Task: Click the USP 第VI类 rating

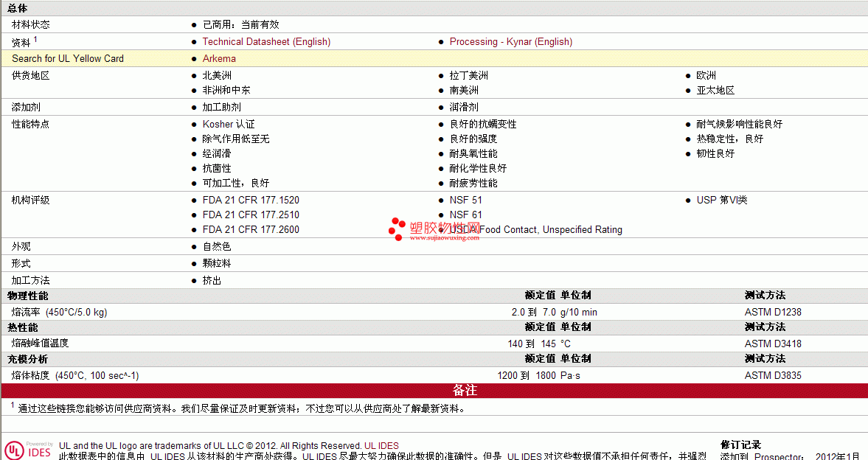Action: click(x=722, y=201)
